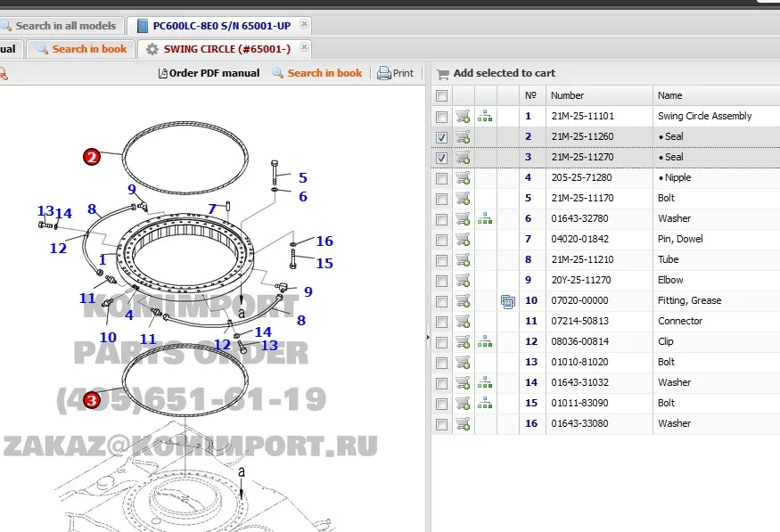Uncheck Seal 21M-25-11260 checkbox
The width and height of the screenshot is (780, 532).
(x=441, y=137)
